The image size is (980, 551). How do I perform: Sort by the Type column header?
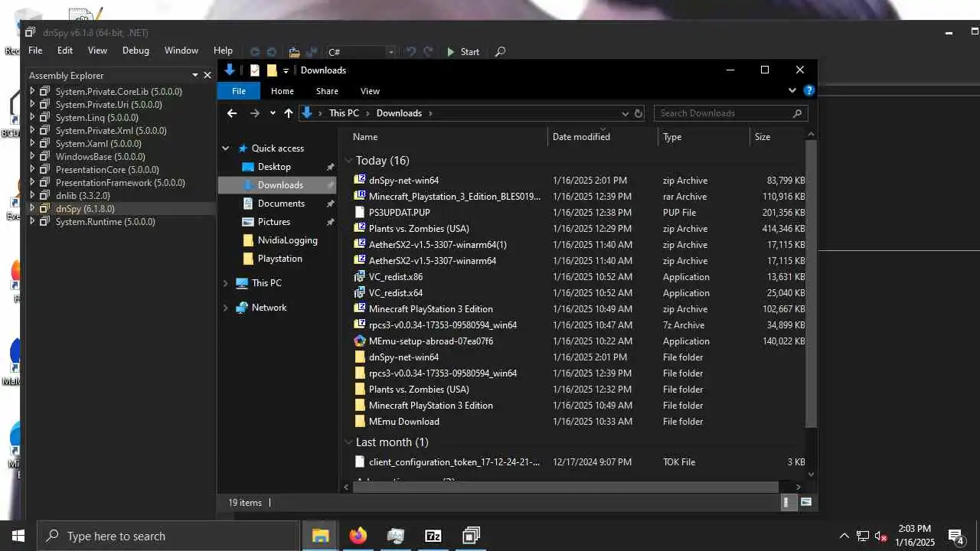pyautogui.click(x=704, y=137)
